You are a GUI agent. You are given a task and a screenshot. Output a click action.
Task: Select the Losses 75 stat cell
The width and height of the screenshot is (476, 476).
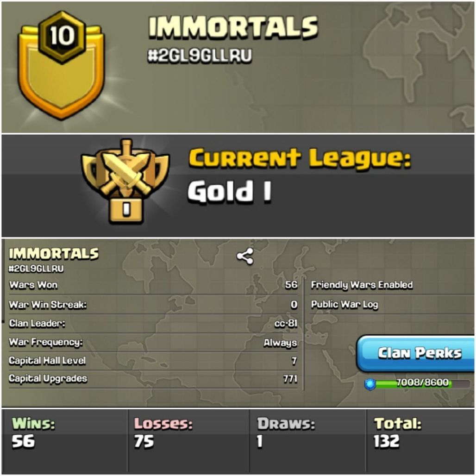(188, 440)
